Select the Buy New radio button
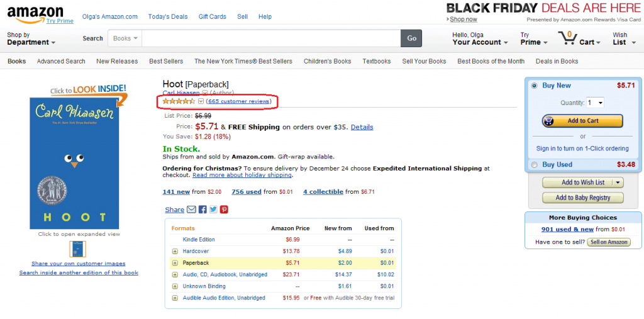 (535, 86)
